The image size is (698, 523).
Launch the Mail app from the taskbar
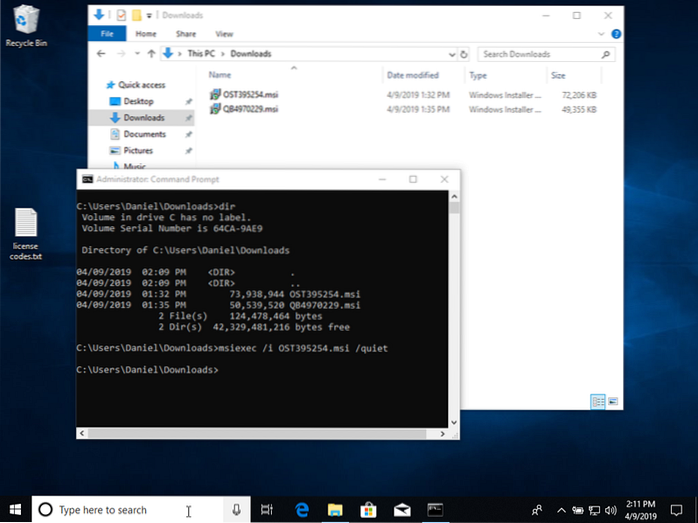pos(402,509)
